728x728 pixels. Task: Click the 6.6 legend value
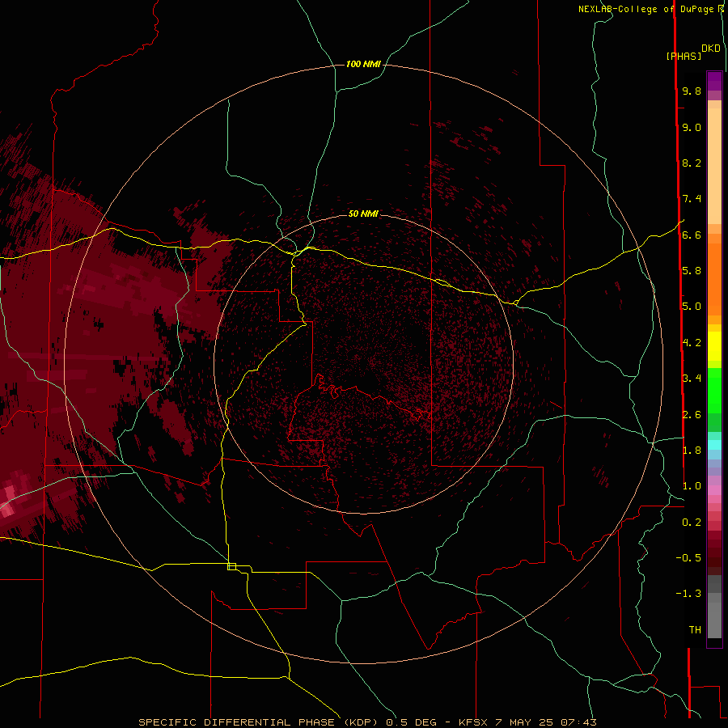tap(692, 235)
